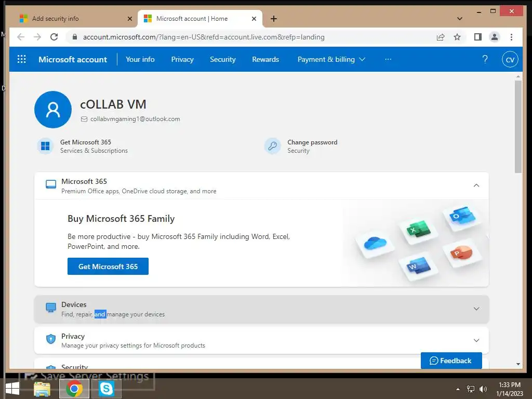The image size is (532, 399).
Task: Open new browser tab plus button
Action: pos(274,19)
